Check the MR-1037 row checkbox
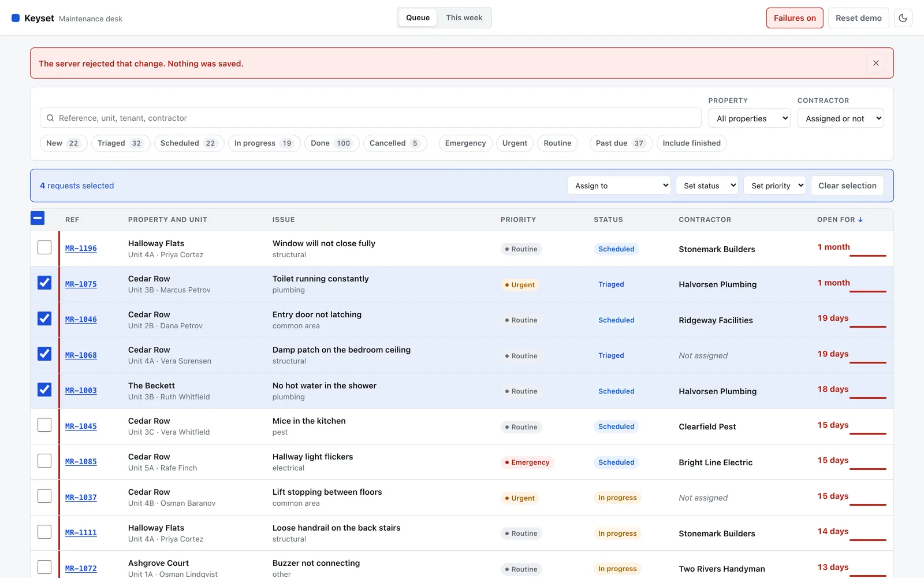The width and height of the screenshot is (924, 578). [x=44, y=496]
